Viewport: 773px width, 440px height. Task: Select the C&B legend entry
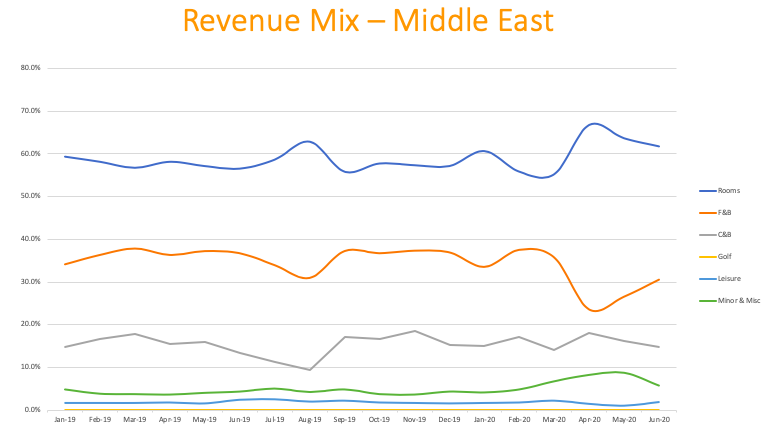715,235
